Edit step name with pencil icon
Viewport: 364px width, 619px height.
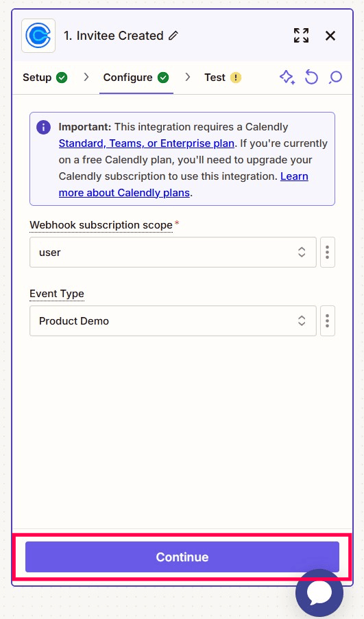click(173, 36)
